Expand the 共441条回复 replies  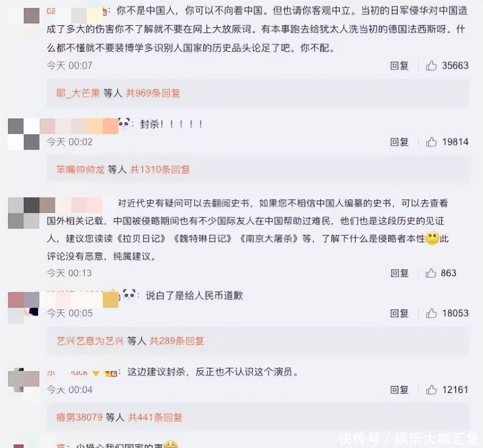(x=155, y=417)
